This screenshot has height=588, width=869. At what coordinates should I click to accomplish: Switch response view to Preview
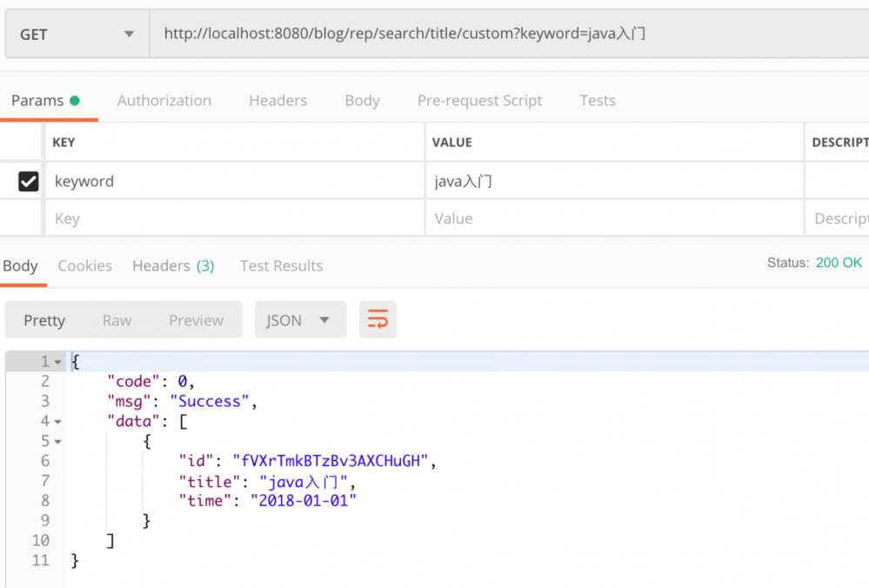pyautogui.click(x=196, y=319)
